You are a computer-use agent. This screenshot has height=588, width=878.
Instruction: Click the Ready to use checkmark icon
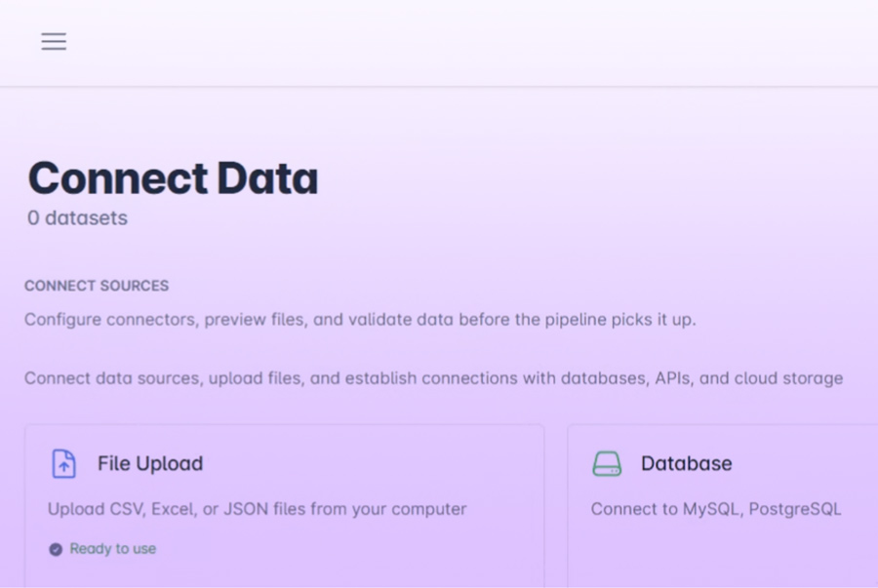pyautogui.click(x=56, y=549)
